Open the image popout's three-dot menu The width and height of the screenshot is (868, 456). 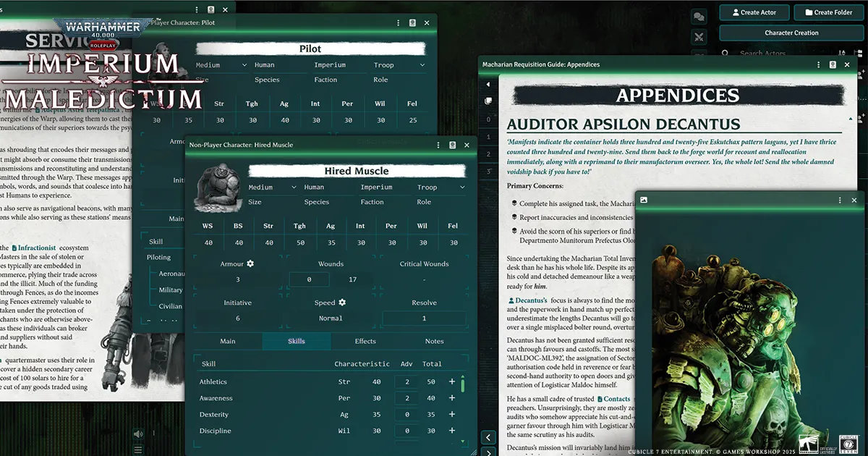pos(841,200)
